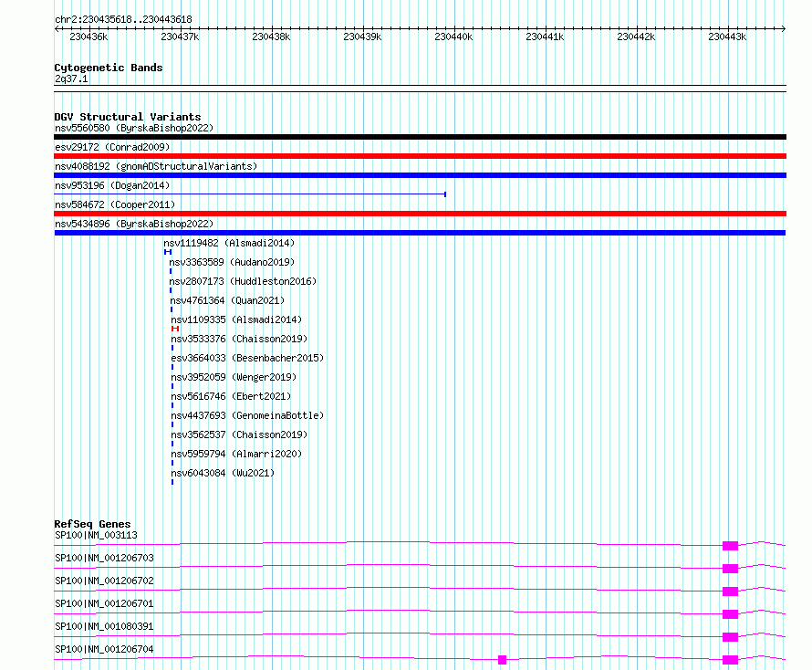This screenshot has width=812, height=670.
Task: Click transcript label SP100|NM_001206702
Action: (104, 581)
